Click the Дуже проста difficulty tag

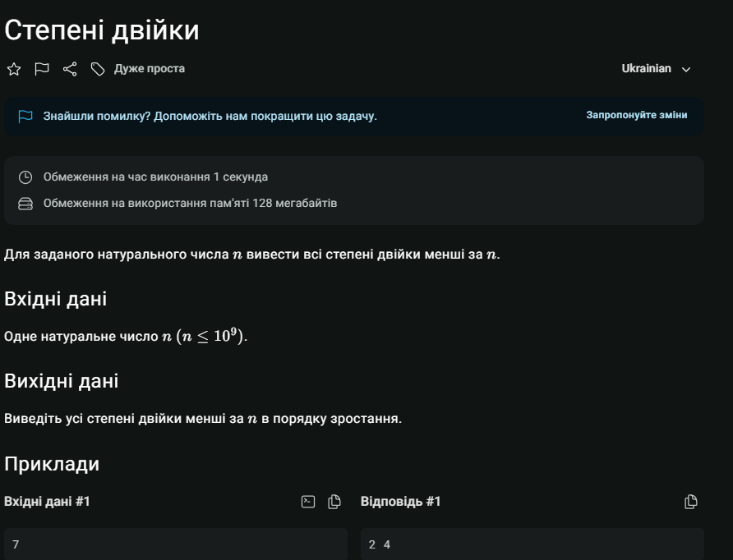click(149, 69)
